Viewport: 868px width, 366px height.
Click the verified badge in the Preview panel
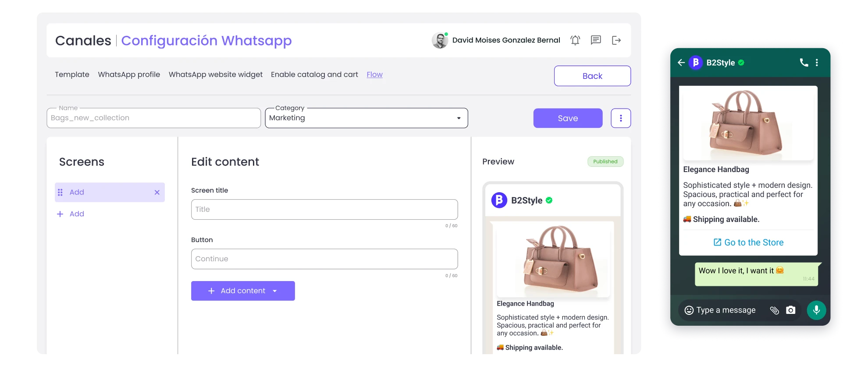(549, 201)
